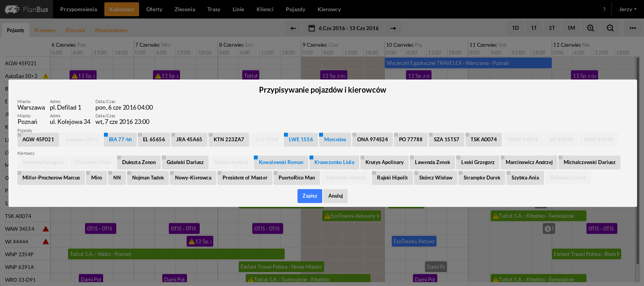Open Zlecenia in top navigation
644x286 pixels.
click(x=185, y=9)
